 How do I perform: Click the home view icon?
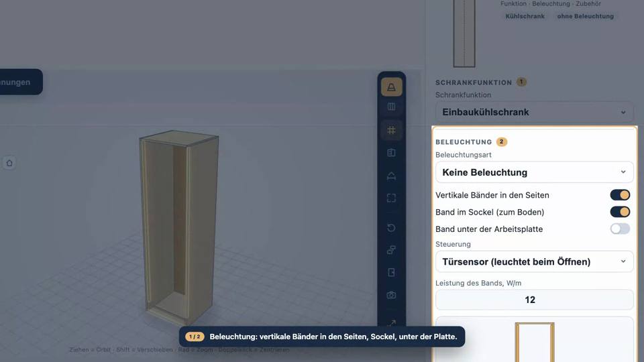point(9,163)
